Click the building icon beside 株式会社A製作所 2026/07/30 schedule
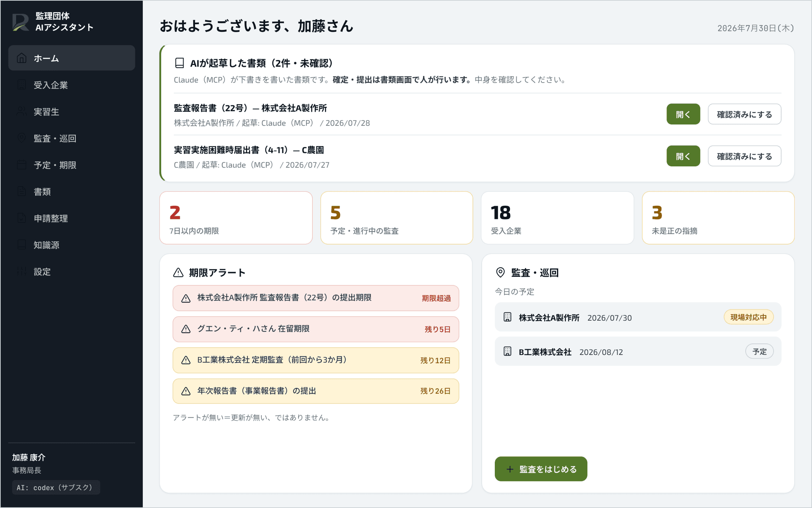This screenshot has height=508, width=812. pyautogui.click(x=507, y=317)
